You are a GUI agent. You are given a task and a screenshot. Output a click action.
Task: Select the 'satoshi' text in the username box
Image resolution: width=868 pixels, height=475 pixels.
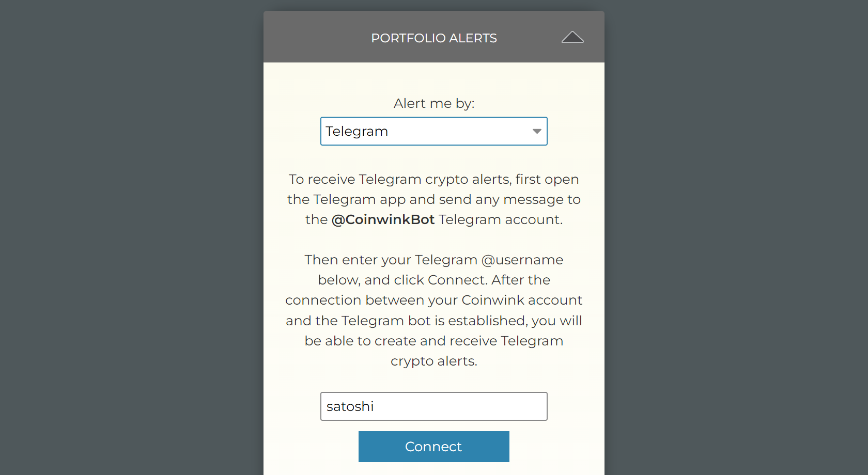tap(350, 406)
